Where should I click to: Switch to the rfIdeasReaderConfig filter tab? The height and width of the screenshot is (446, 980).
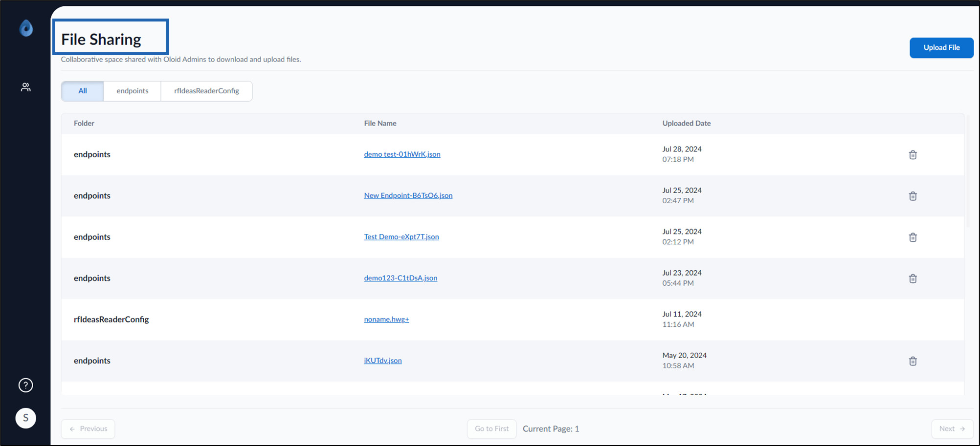[206, 91]
